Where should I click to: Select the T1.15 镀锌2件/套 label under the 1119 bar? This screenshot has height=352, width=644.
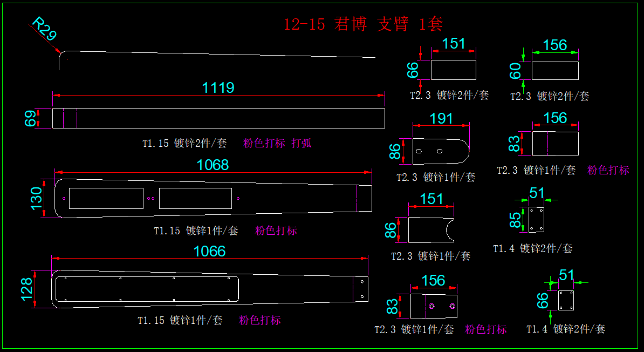click(x=184, y=143)
